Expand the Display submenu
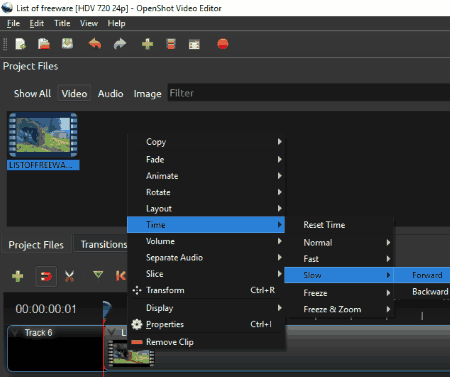This screenshot has width=450, height=377. point(206,308)
